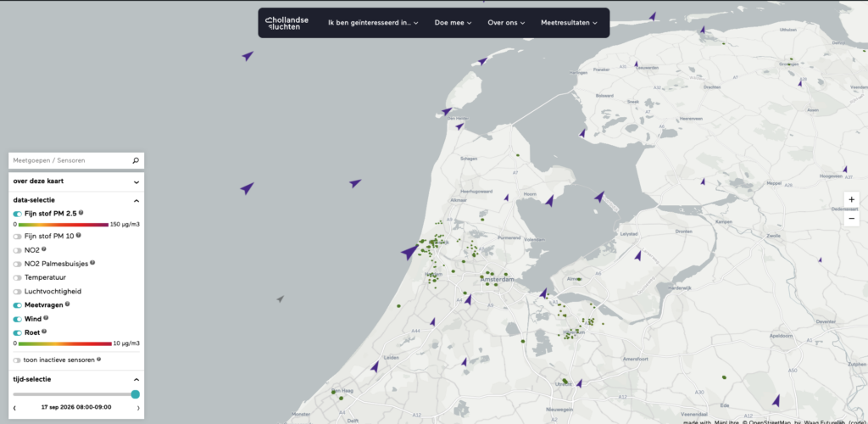Screen dimensions: 868x424
Task: Open help icon for NO2 Palmesbuisjes
Action: [92, 263]
